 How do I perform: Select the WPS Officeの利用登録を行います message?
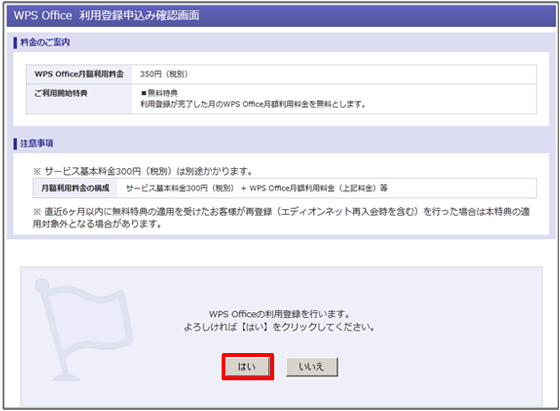[x=279, y=314]
